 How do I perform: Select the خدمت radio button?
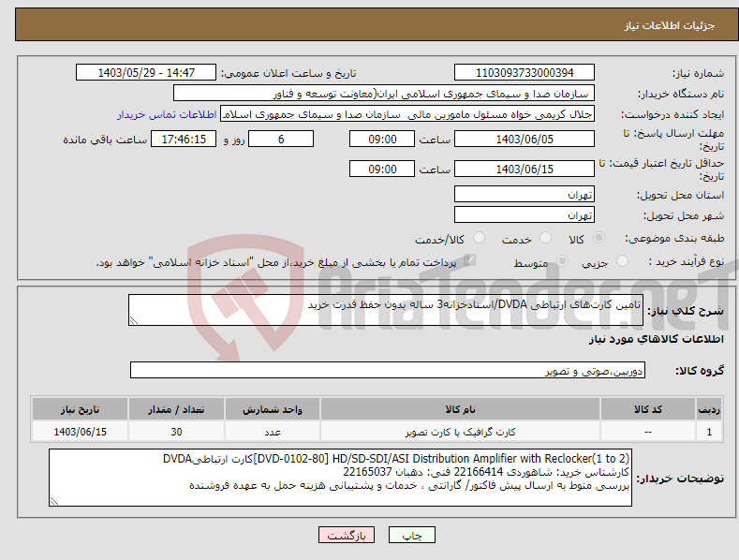[545, 238]
